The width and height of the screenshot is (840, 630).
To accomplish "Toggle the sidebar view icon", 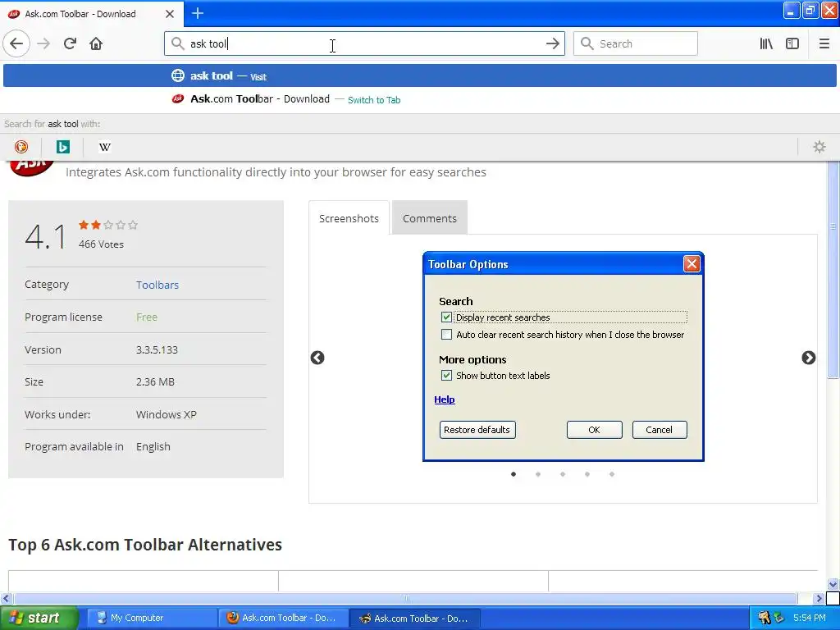I will [x=792, y=43].
